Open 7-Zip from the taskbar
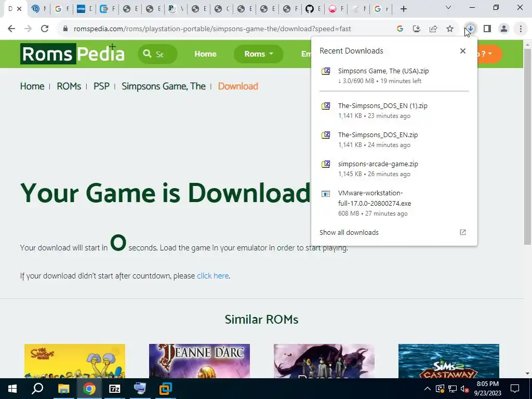 [115, 389]
